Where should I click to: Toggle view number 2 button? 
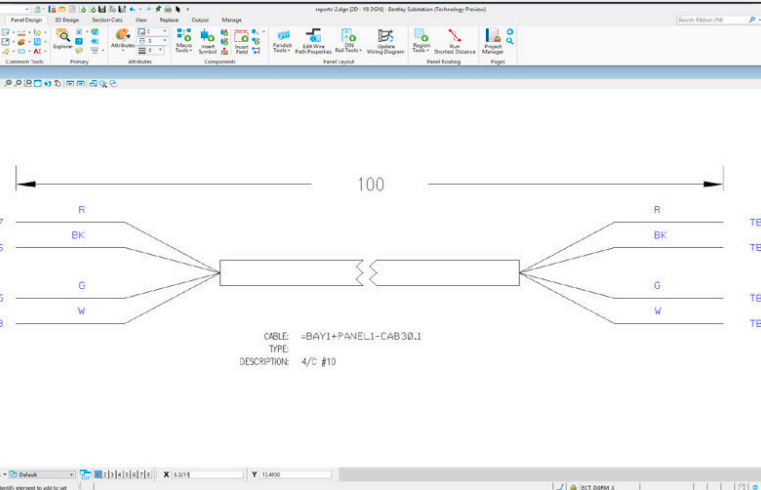click(x=104, y=474)
